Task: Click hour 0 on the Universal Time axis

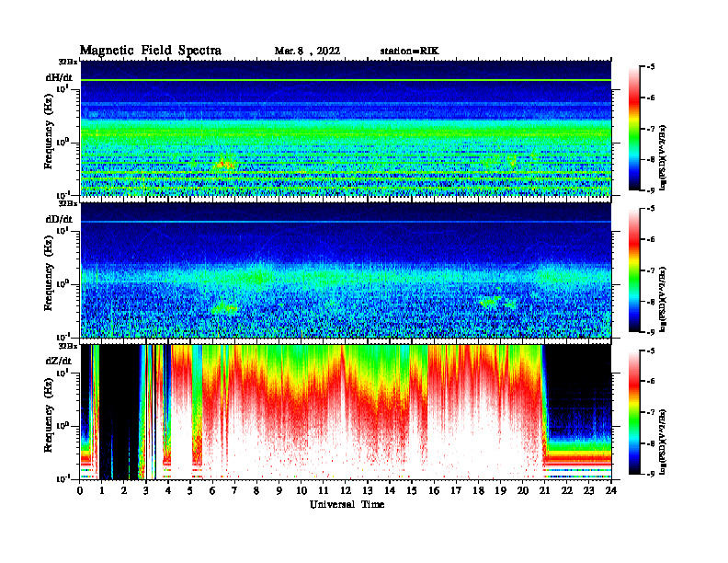Action: (x=80, y=490)
